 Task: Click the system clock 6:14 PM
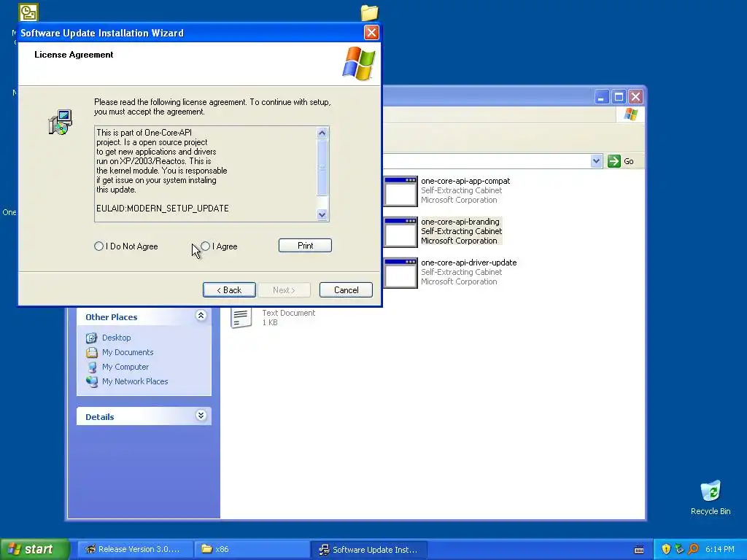click(x=720, y=549)
